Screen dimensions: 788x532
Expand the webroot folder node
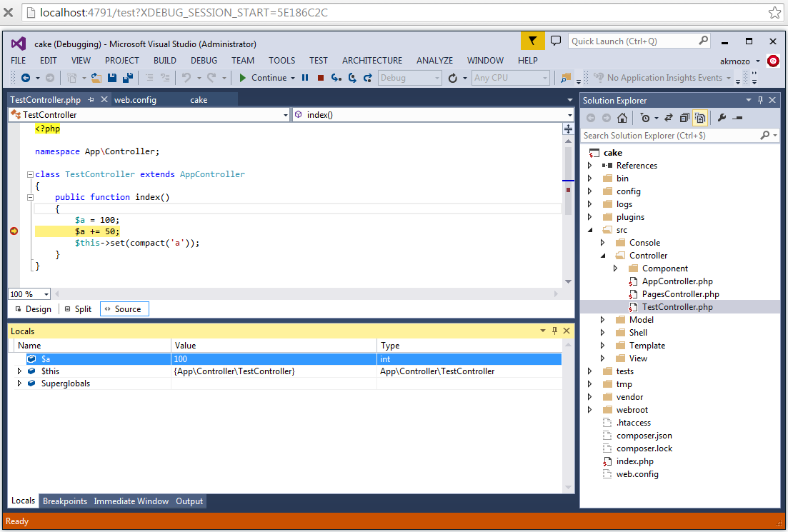pos(589,410)
